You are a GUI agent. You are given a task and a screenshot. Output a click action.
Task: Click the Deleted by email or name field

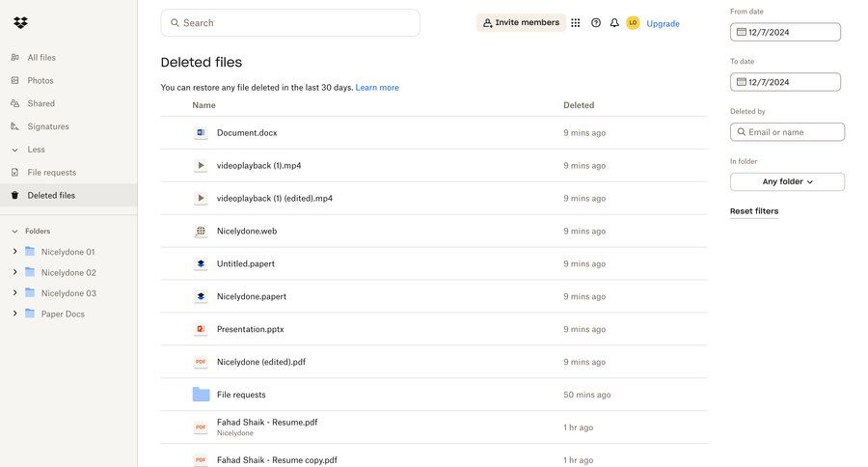[x=787, y=132]
